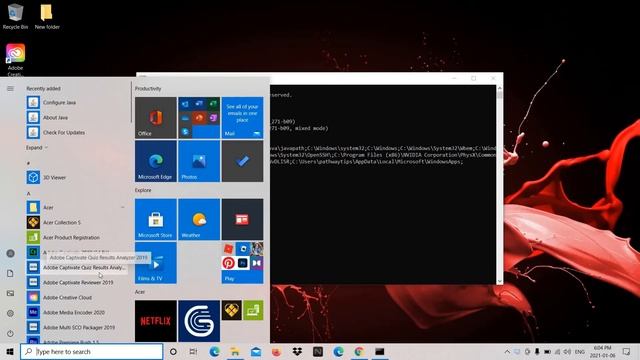Open the green Acer Product Registration tile
The image size is (640, 360).
click(253, 310)
